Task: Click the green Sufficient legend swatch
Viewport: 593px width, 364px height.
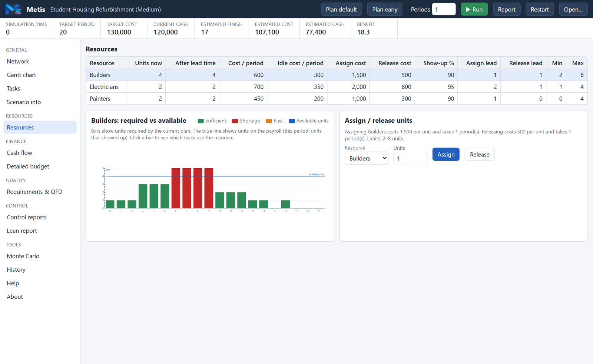Action: 201,121
